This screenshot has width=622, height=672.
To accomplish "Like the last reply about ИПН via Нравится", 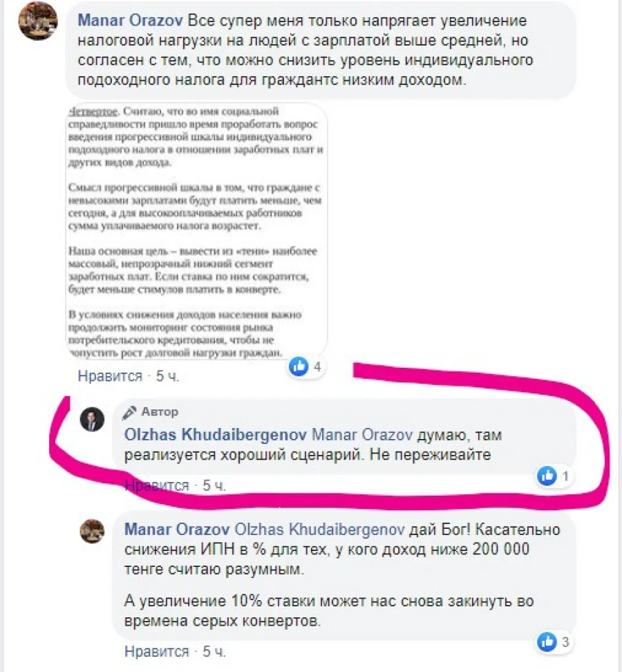I will [156, 651].
